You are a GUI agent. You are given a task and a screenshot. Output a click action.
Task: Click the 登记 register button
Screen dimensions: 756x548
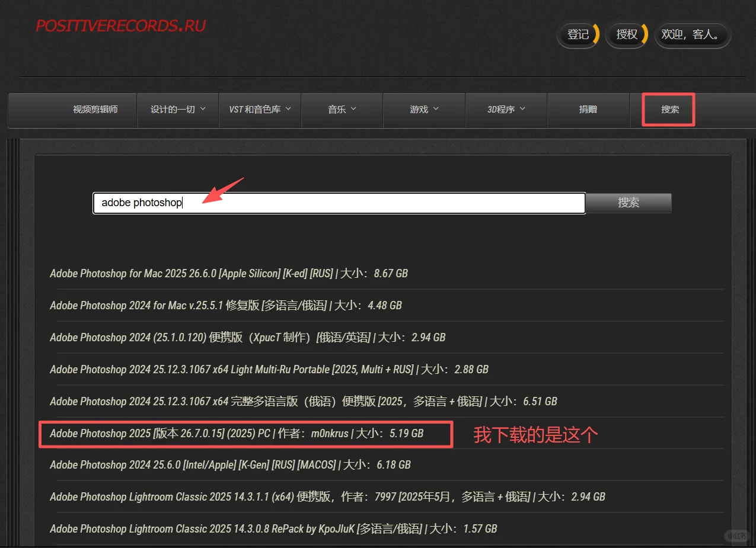pyautogui.click(x=578, y=35)
